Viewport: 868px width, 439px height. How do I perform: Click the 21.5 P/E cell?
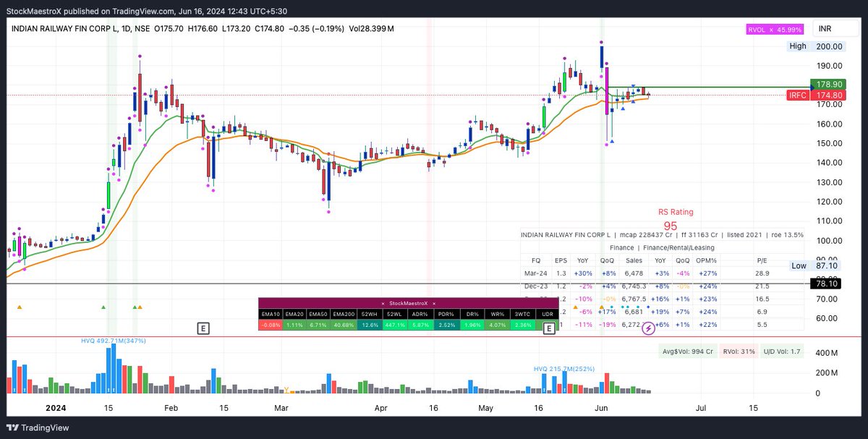click(762, 286)
